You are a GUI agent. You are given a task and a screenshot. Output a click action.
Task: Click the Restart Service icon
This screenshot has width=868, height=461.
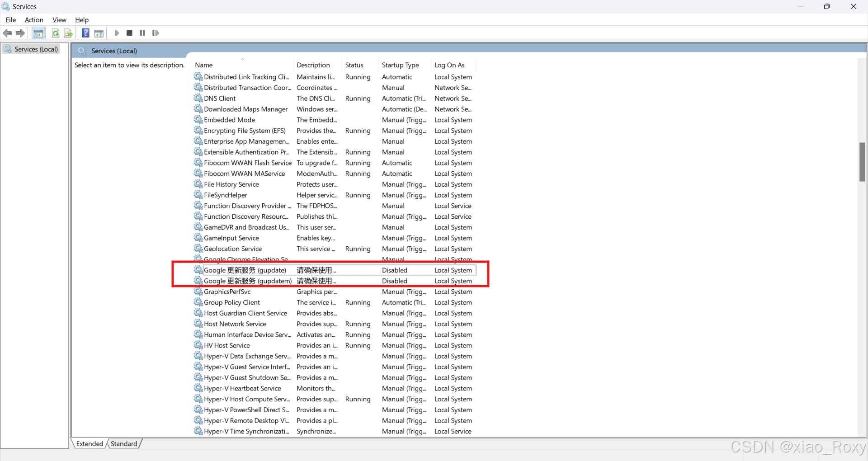[x=156, y=33]
